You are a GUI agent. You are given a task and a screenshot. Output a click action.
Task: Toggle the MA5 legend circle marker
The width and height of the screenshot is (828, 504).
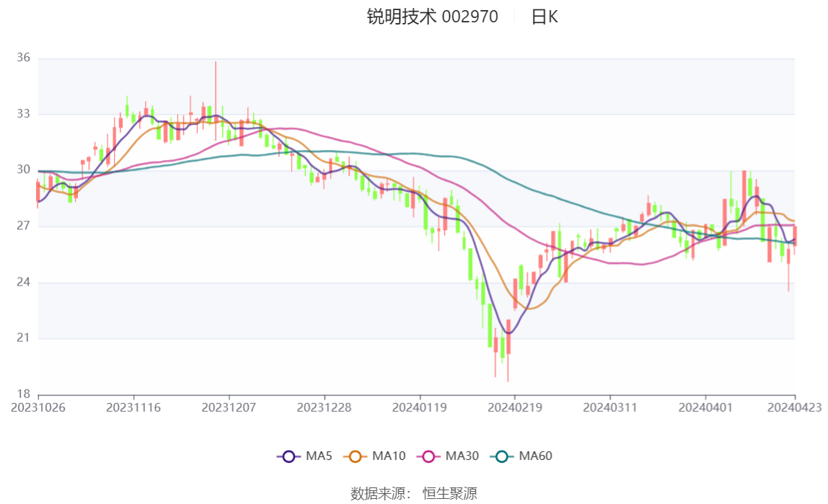289,456
